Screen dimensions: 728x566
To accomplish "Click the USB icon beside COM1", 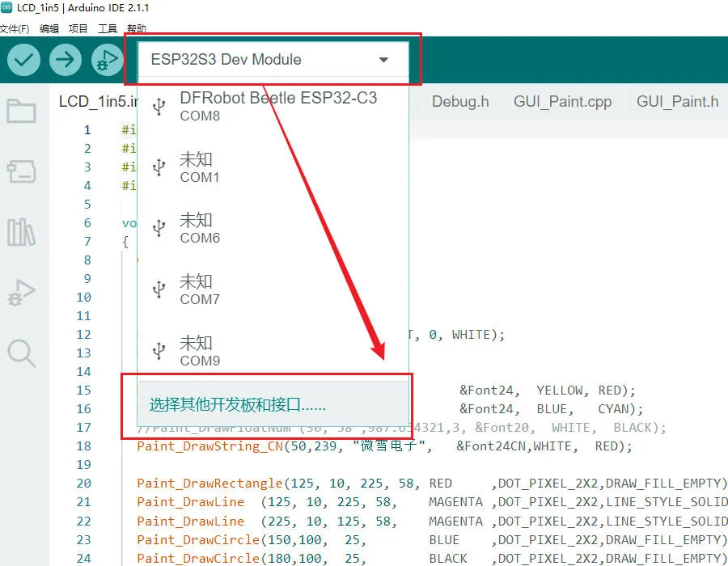I will coord(159,167).
